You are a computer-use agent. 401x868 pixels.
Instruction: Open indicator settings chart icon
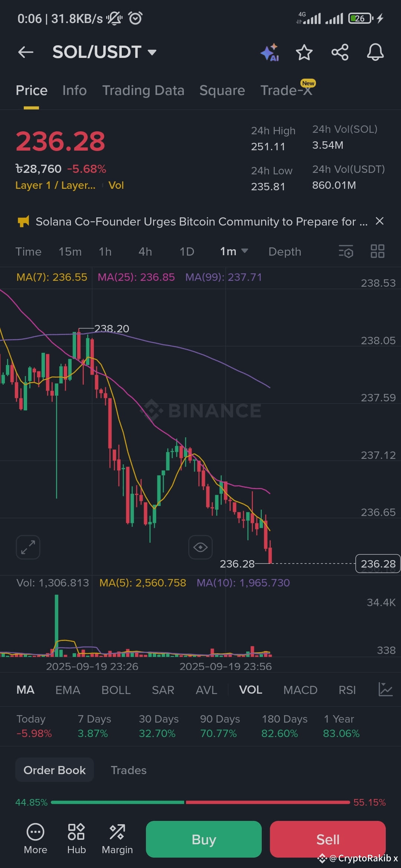(385, 690)
